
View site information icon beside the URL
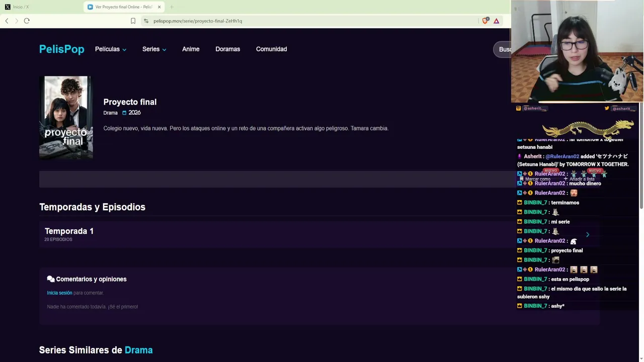(146, 21)
